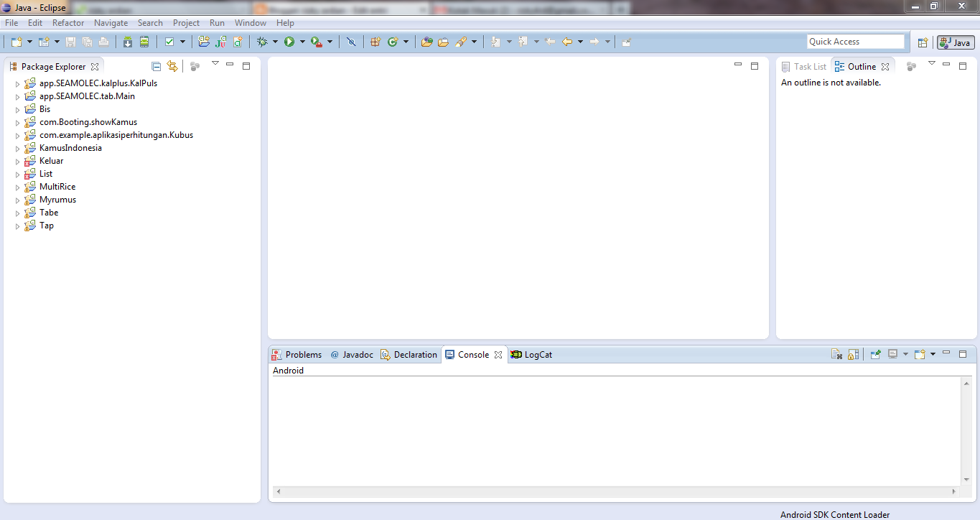Expand app.SEAMOLEC.kalplus.KalPuls project
Image resolution: width=980 pixels, height=520 pixels.
coord(18,83)
